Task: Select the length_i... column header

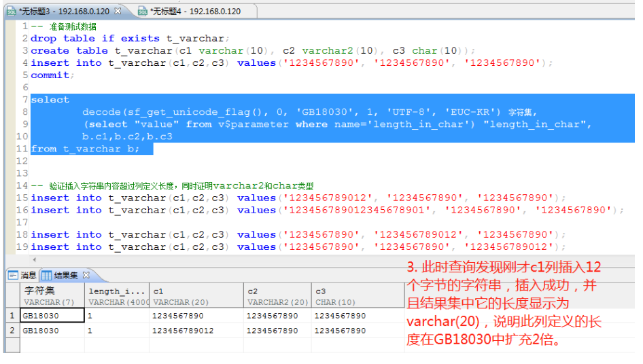Action: click(118, 296)
